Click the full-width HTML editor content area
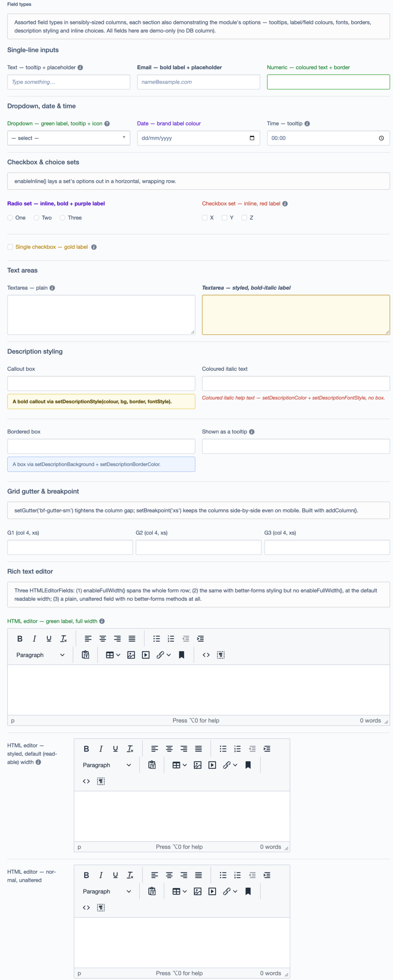 (x=198, y=690)
